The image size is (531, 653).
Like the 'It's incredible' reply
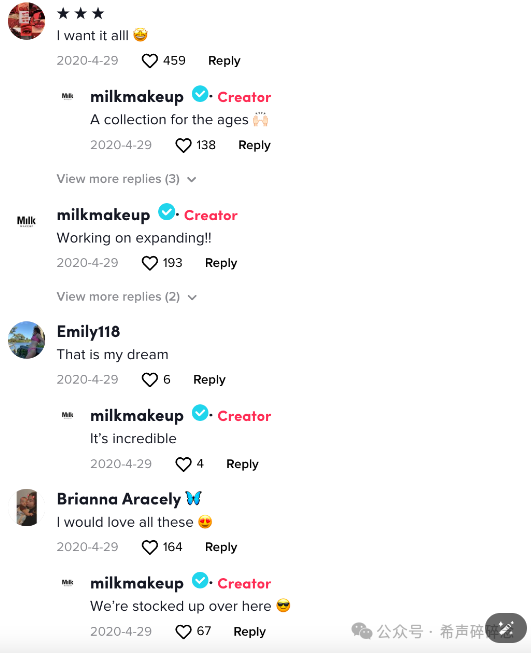pyautogui.click(x=183, y=464)
